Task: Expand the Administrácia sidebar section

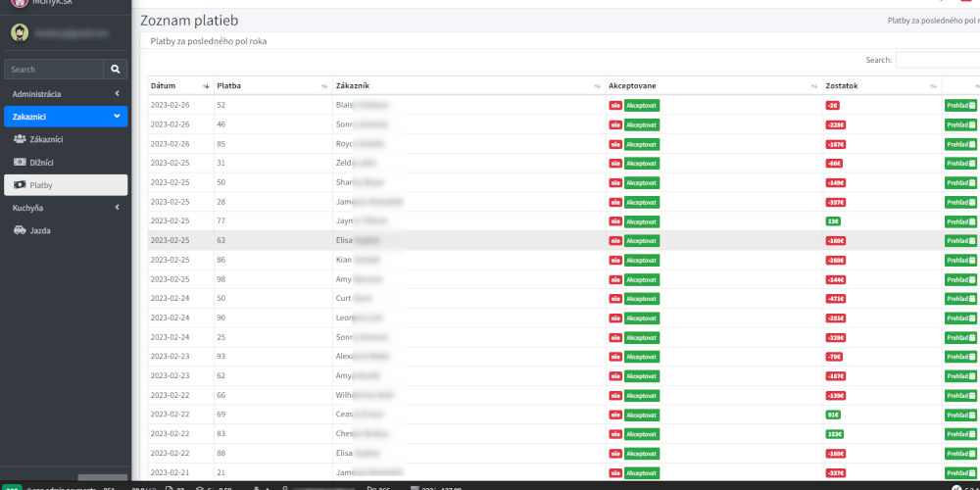Action: point(117,94)
